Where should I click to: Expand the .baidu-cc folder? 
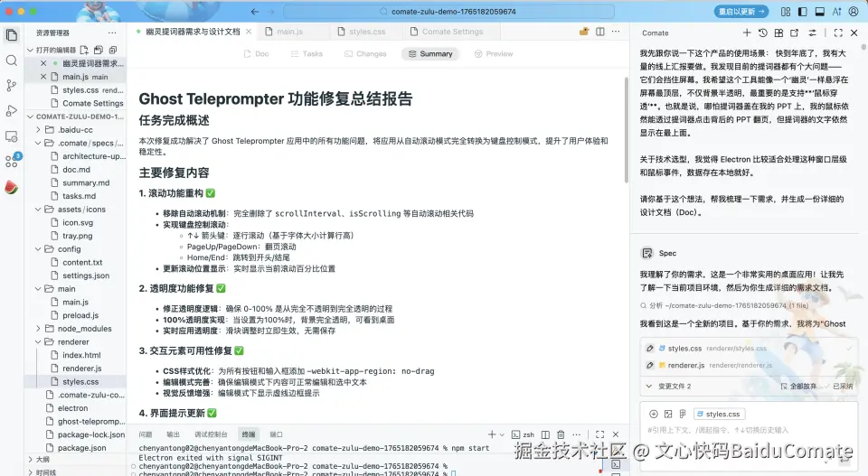pos(38,130)
